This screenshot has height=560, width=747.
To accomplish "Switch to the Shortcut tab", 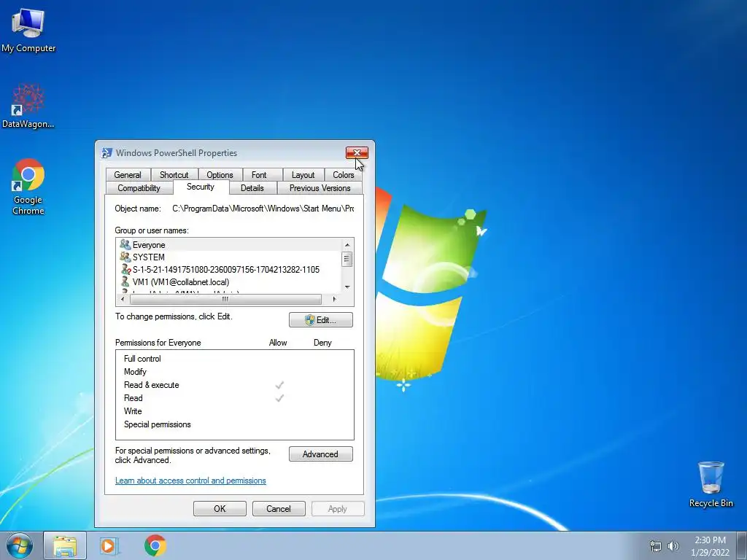I will (174, 175).
